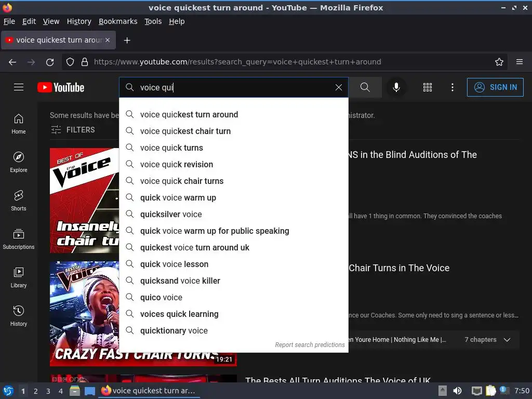Pick the 'quick voice lesson' suggestion
The image size is (532, 399).
[x=234, y=264]
